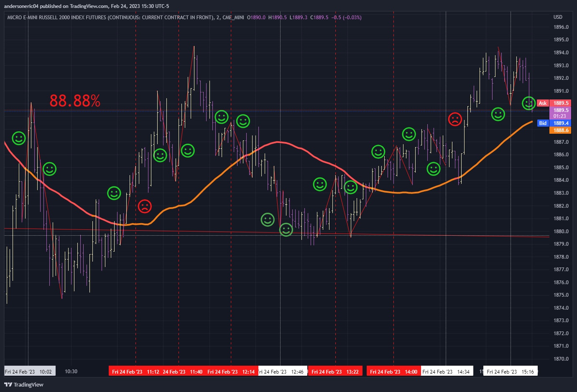Click the blue 1889.4 bid price tag
This screenshot has width=577, height=392.
pyautogui.click(x=560, y=123)
